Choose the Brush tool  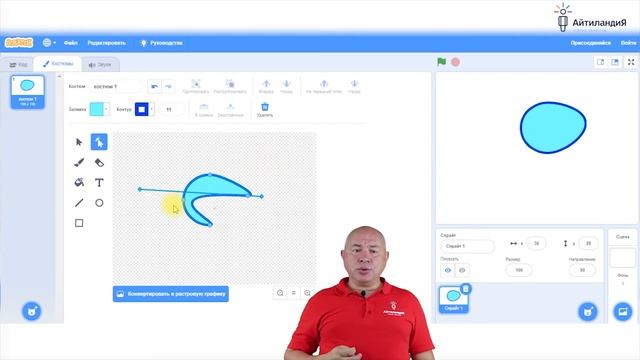[79, 162]
